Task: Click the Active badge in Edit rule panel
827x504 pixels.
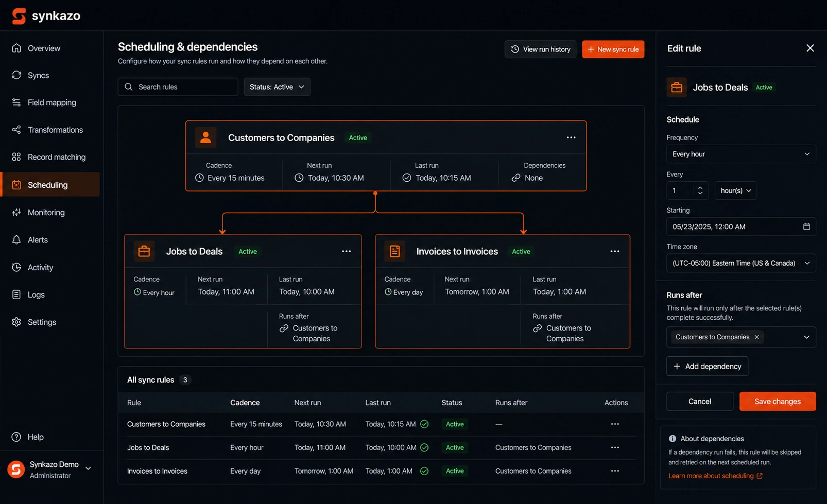Action: pos(764,88)
